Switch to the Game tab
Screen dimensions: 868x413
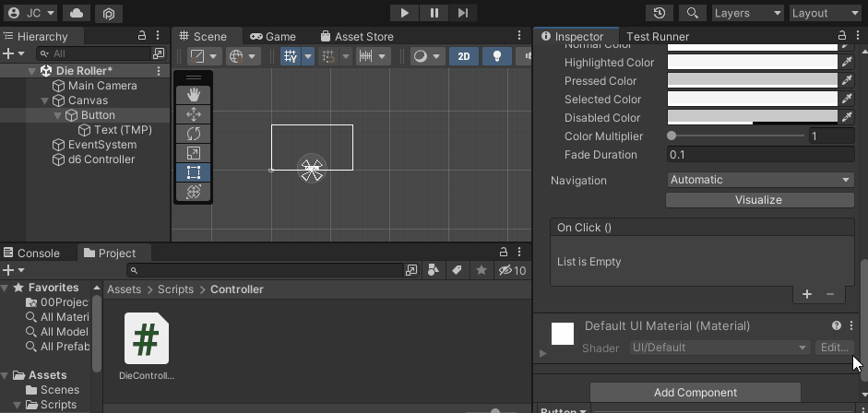pyautogui.click(x=273, y=37)
